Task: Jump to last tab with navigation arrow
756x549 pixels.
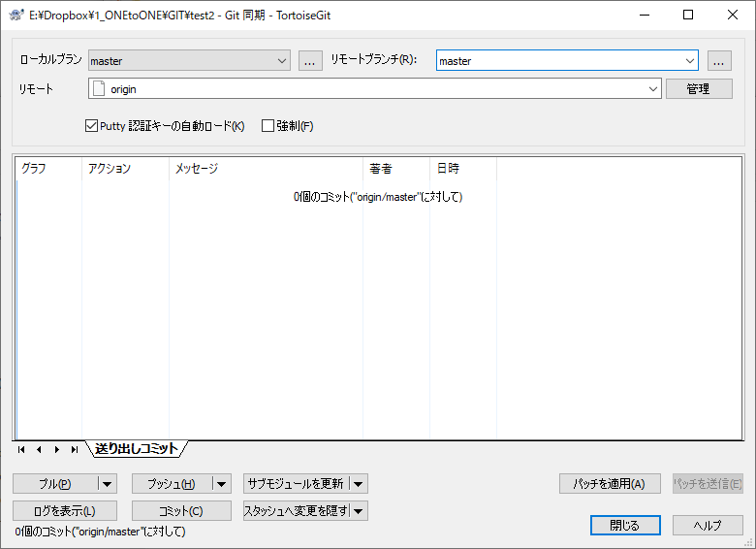Action: 75,450
